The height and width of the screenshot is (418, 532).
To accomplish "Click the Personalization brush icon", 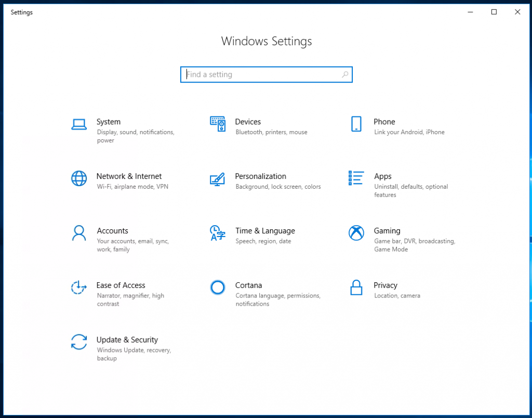I will pyautogui.click(x=218, y=178).
